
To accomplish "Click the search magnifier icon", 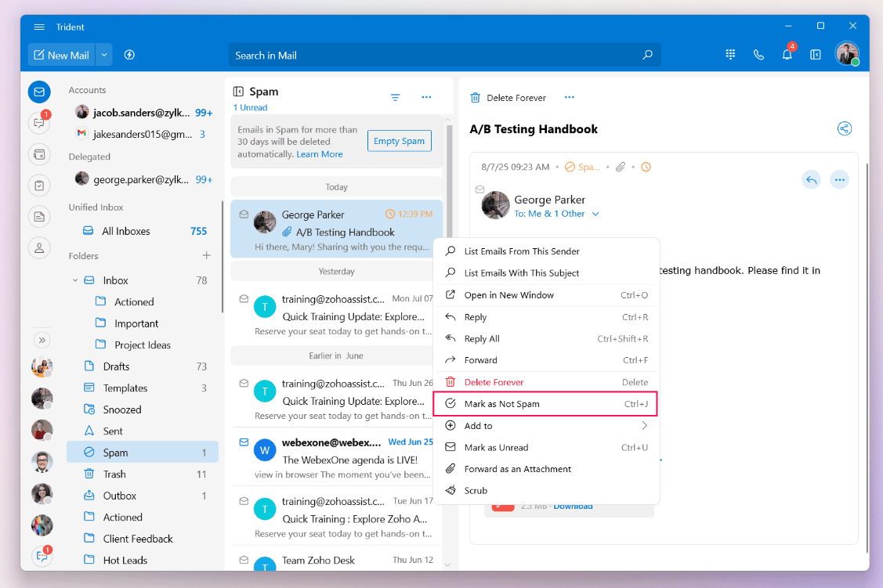I will (x=648, y=55).
